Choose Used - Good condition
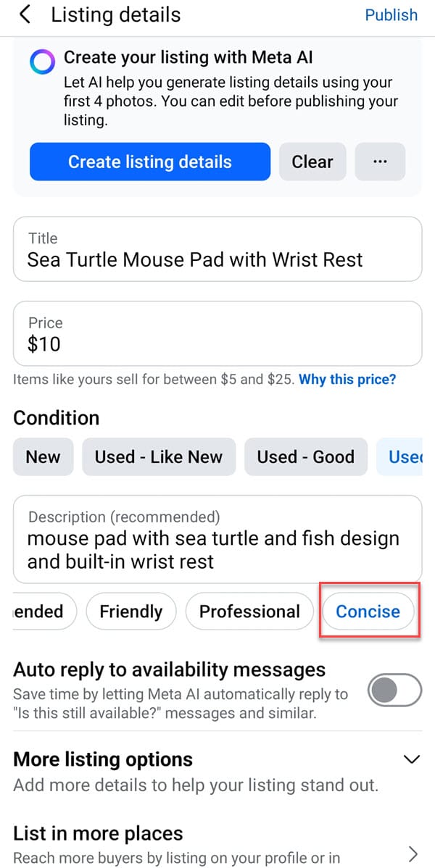Viewport: 435px width, 868px height. coord(305,457)
